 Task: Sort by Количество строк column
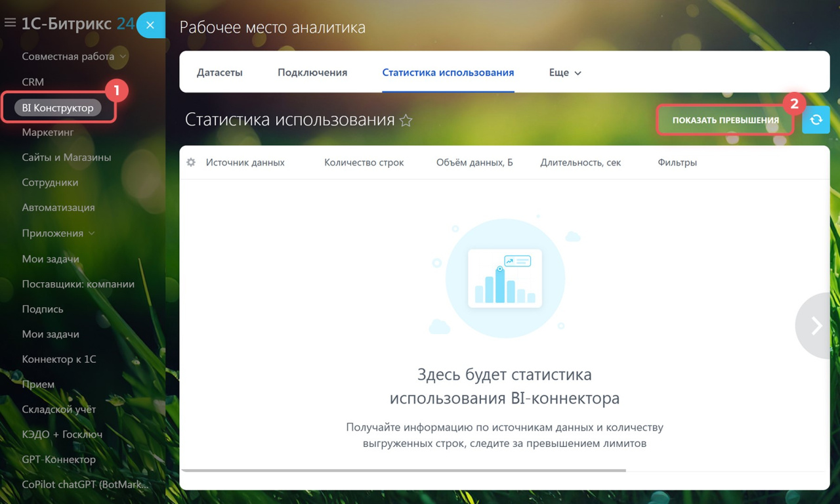click(364, 162)
